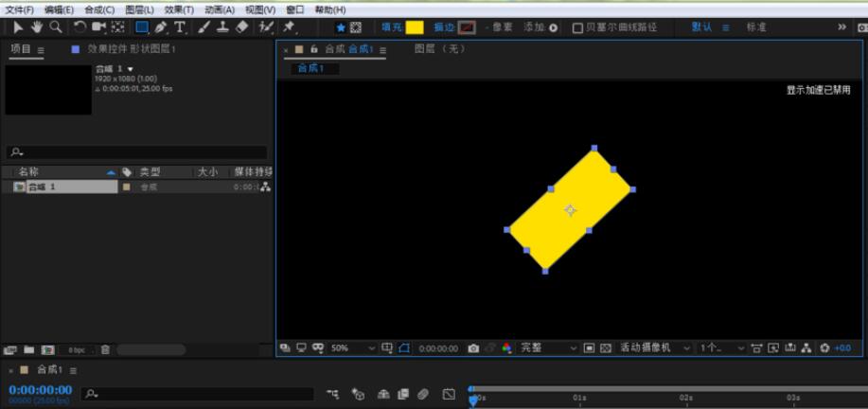Open the 完整 resolution dropdown
The width and height of the screenshot is (868, 409).
click(x=548, y=348)
